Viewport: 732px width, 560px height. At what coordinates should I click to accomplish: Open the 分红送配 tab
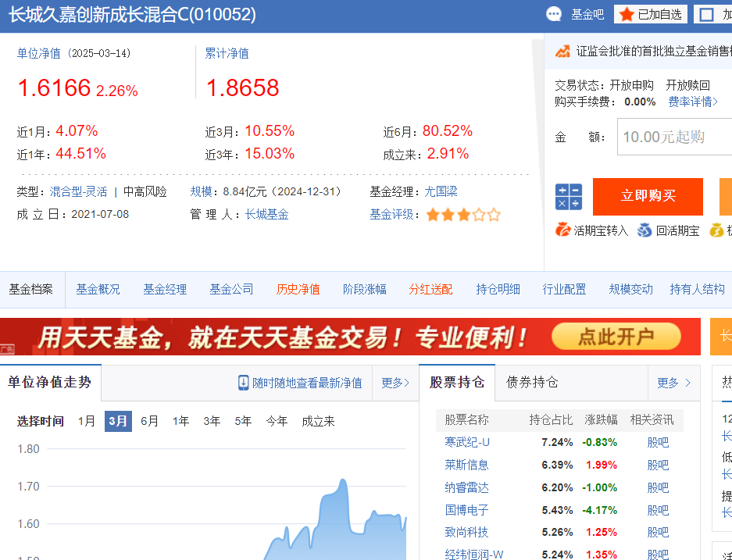431,289
